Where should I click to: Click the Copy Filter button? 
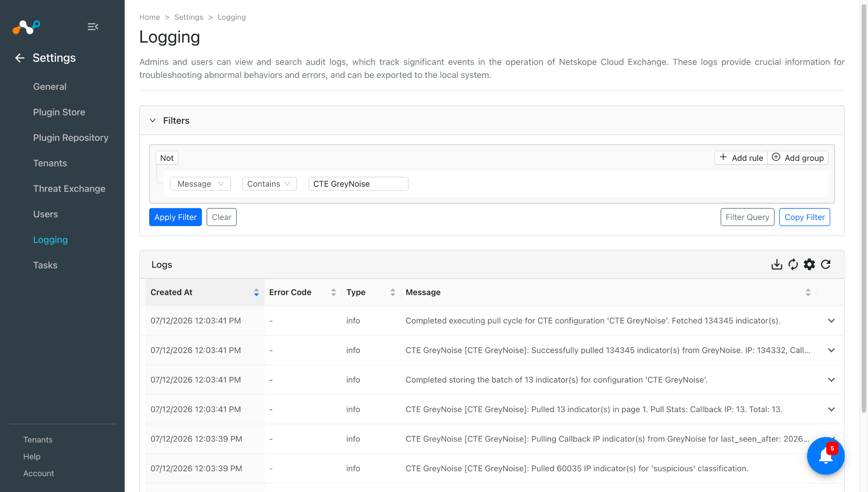click(804, 217)
